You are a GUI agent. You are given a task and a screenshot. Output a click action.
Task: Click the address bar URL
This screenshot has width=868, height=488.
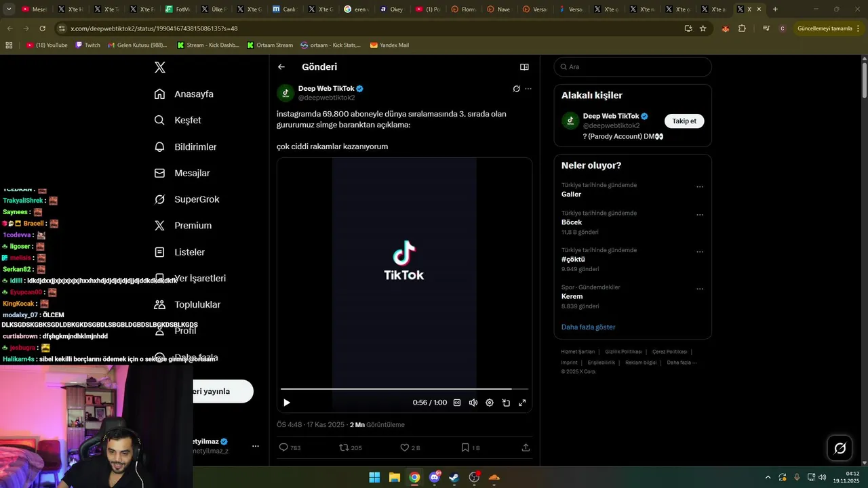pos(154,28)
